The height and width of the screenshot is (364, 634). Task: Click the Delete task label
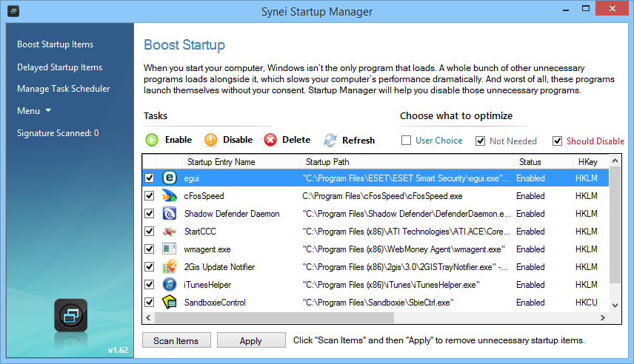point(296,140)
